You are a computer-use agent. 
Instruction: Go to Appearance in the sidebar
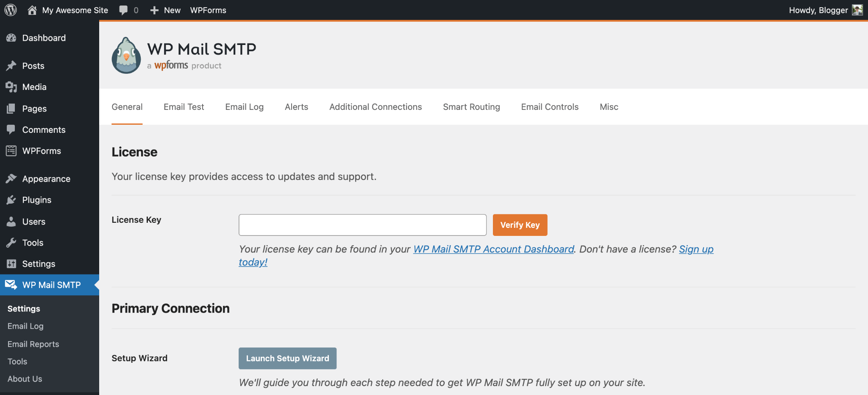tap(46, 179)
